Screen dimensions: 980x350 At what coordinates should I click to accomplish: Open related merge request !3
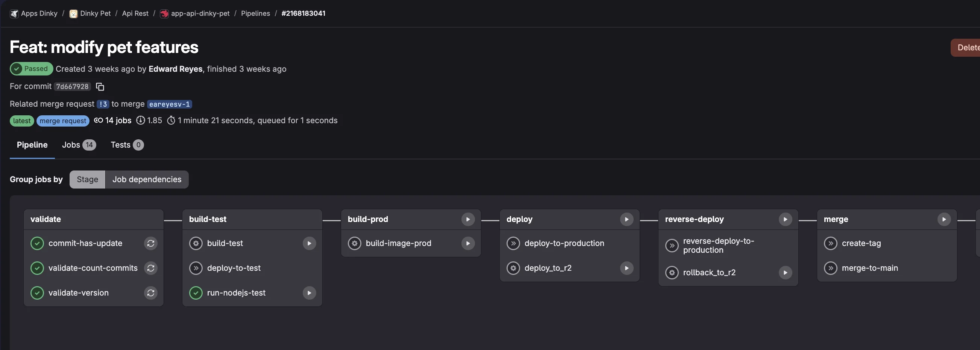point(103,104)
